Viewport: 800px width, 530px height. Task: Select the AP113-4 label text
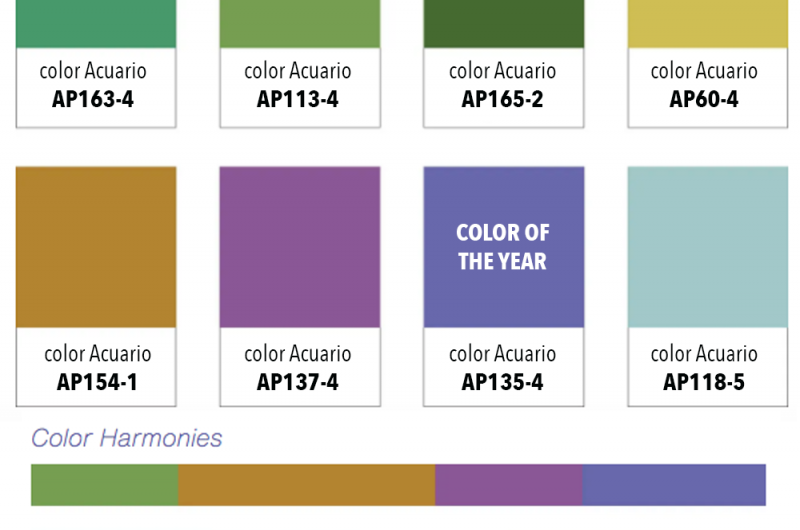(298, 99)
